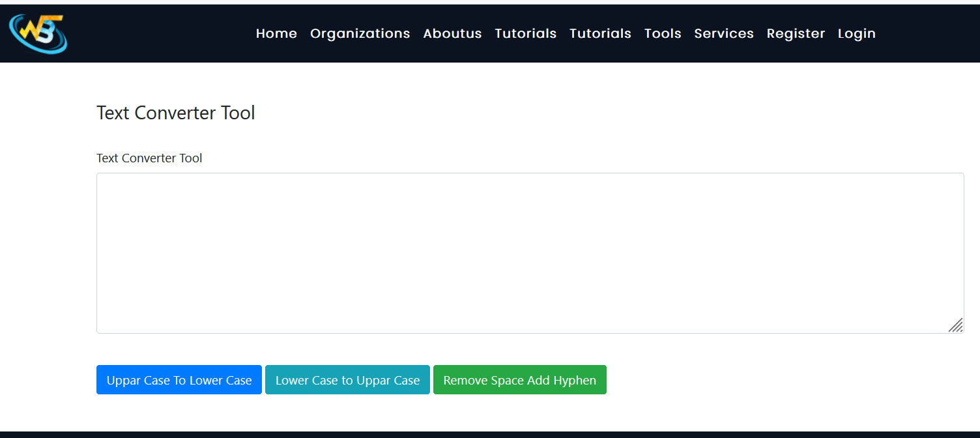Click the Register link
The width and height of the screenshot is (980, 438).
point(796,33)
